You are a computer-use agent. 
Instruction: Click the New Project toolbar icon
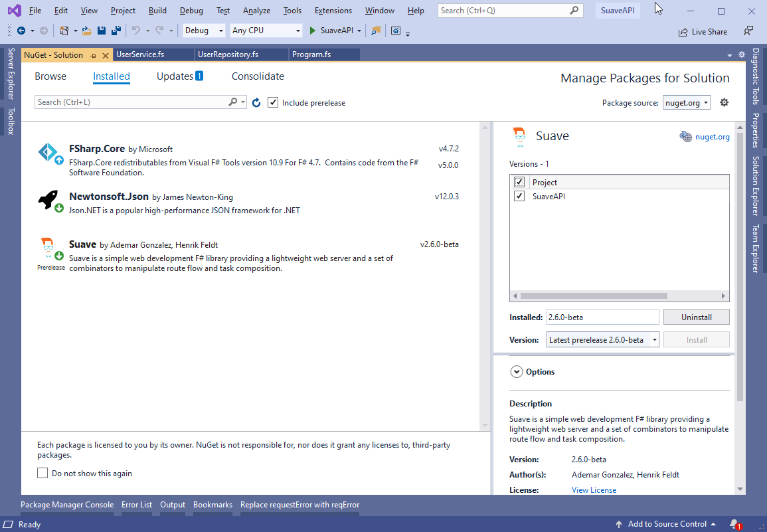point(64,31)
